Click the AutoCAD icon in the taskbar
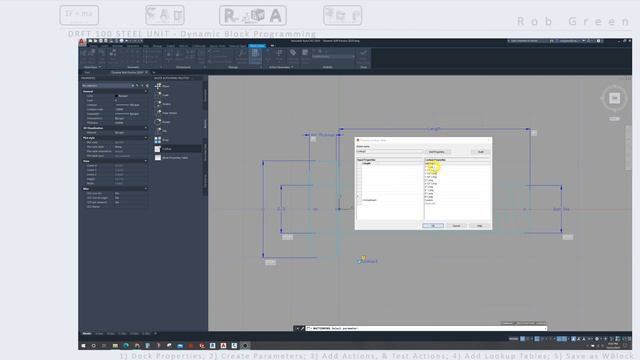The width and height of the screenshot is (640, 360). tap(223, 346)
